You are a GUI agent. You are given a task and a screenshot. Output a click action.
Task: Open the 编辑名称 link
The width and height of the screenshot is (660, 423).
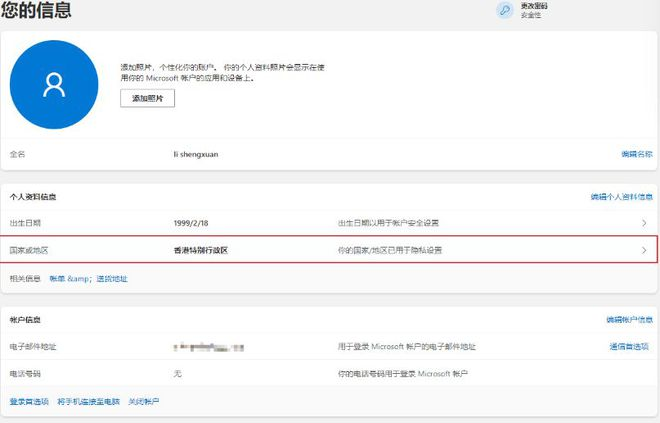(636, 154)
